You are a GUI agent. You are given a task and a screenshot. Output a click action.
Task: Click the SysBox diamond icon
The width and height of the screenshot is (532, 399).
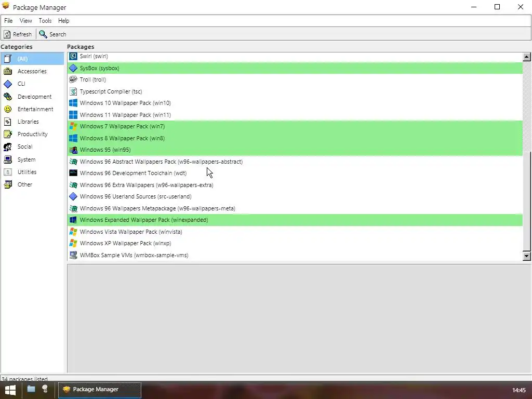point(73,68)
